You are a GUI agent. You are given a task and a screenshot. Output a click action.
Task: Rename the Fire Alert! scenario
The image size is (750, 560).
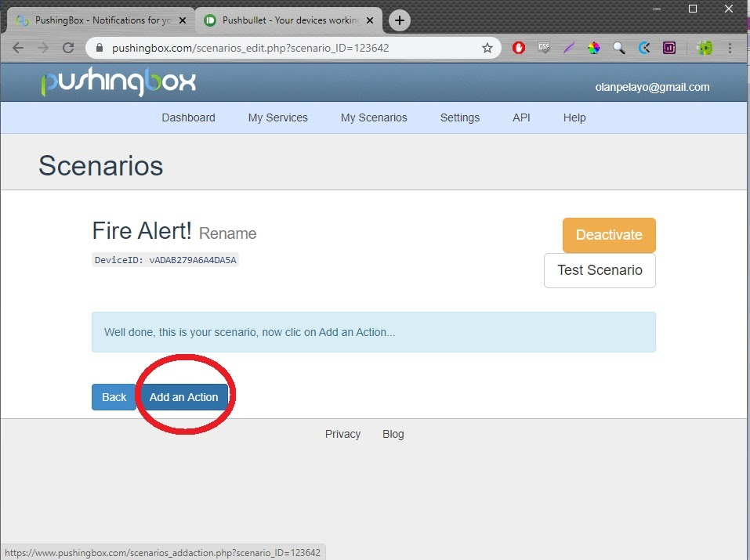227,233
